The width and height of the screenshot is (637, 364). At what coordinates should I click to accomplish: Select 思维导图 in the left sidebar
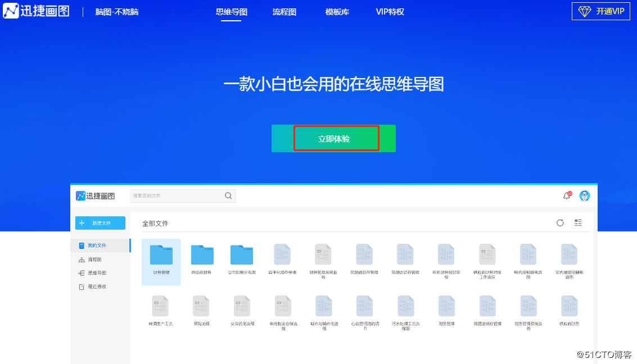(93, 272)
